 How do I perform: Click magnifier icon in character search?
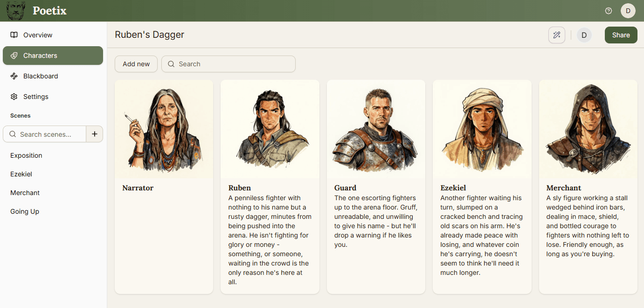[x=171, y=64]
